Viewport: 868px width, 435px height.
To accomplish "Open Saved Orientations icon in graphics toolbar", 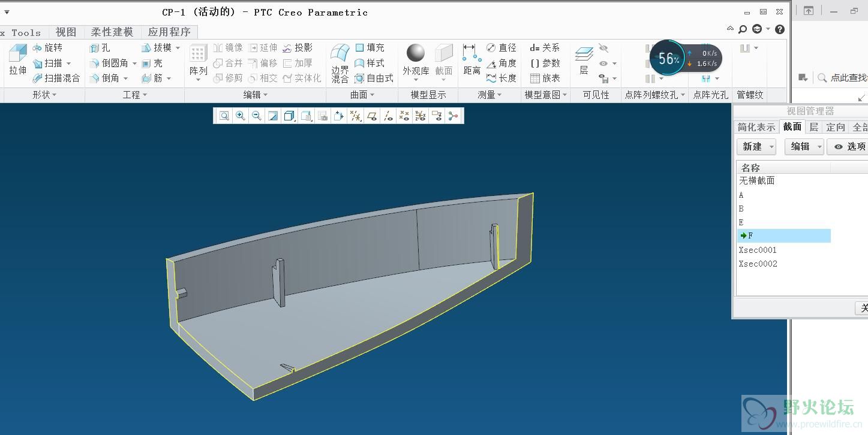I will [306, 116].
